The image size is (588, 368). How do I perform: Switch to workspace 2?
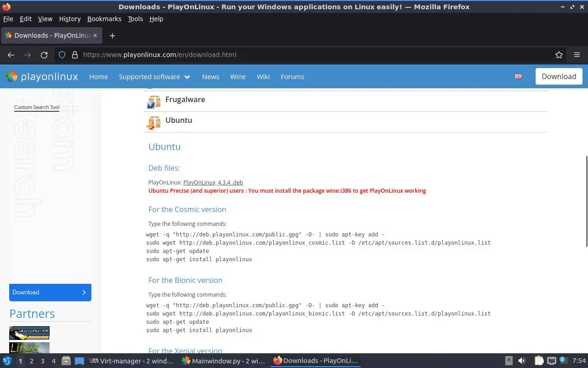(31, 361)
